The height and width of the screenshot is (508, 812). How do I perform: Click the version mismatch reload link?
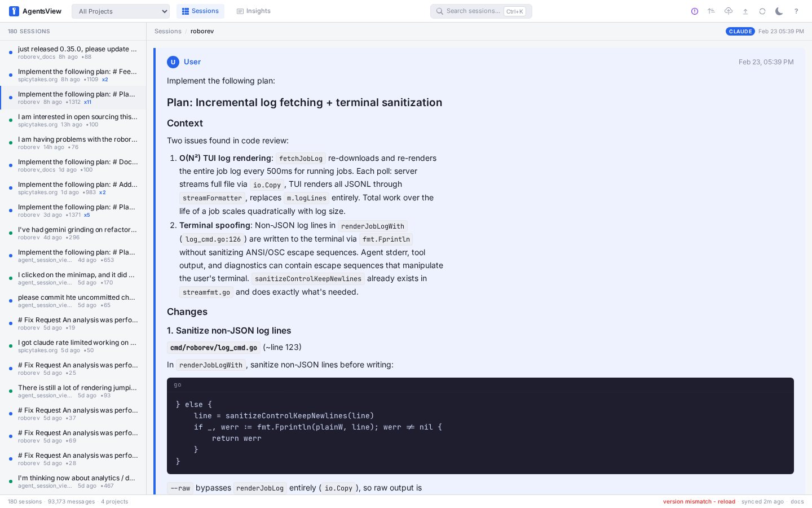699,501
